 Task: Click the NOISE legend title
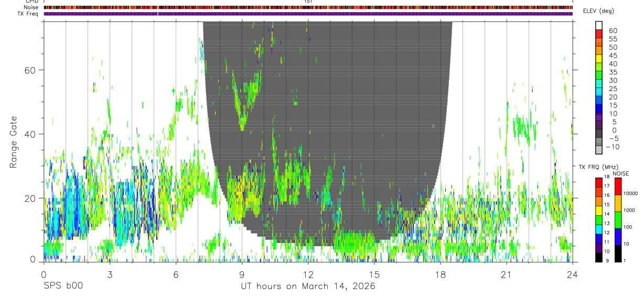click(x=621, y=173)
